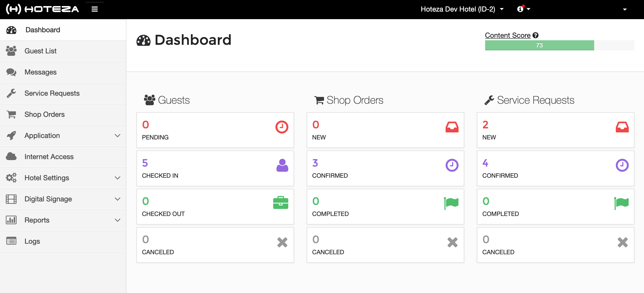Viewport: 644px width, 293px height.
Task: Click the green briefcase Checked Out icon
Action: pyautogui.click(x=280, y=203)
